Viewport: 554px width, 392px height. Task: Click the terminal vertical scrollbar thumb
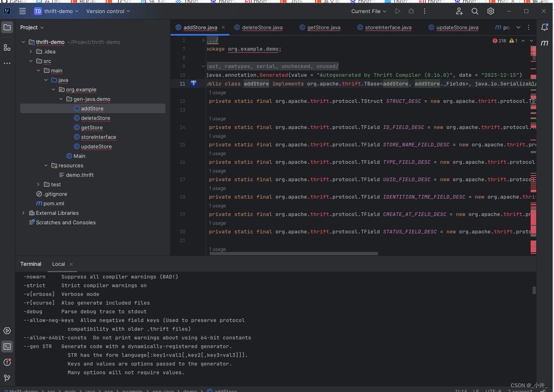pos(534,290)
